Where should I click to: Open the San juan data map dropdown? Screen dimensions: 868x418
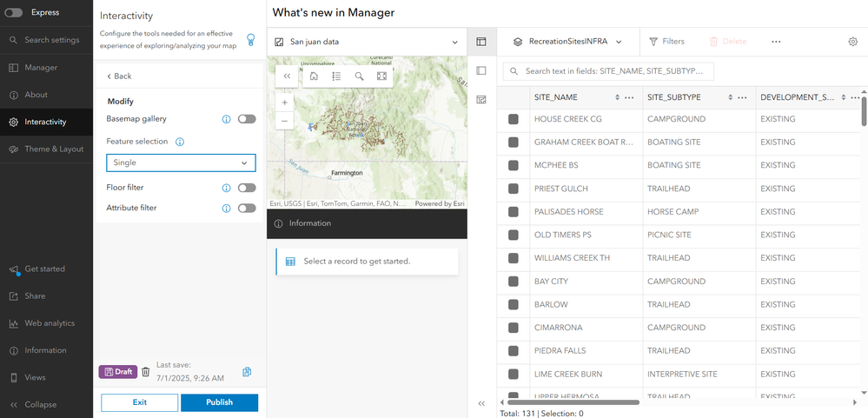tap(367, 42)
